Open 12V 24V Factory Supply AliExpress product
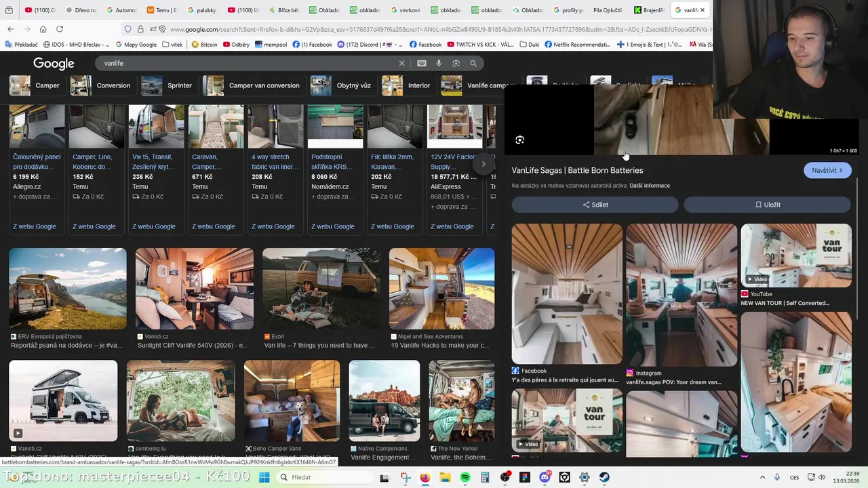The height and width of the screenshot is (488, 868). pos(454,169)
